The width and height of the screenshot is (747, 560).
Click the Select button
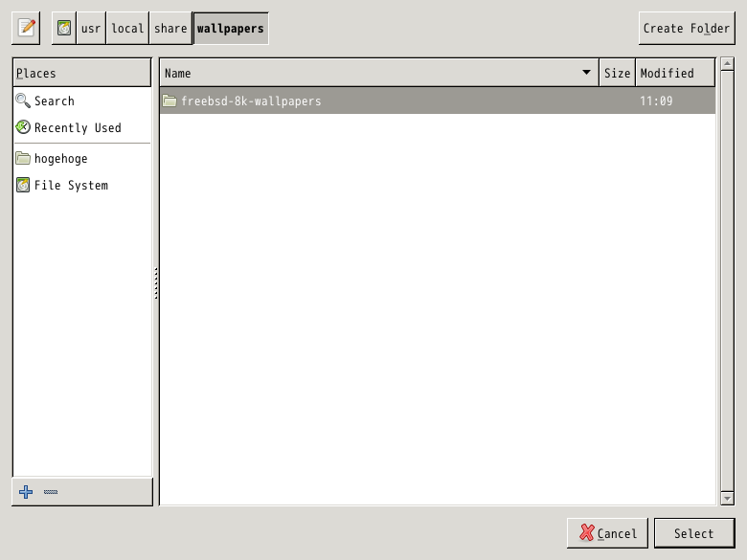click(x=694, y=533)
